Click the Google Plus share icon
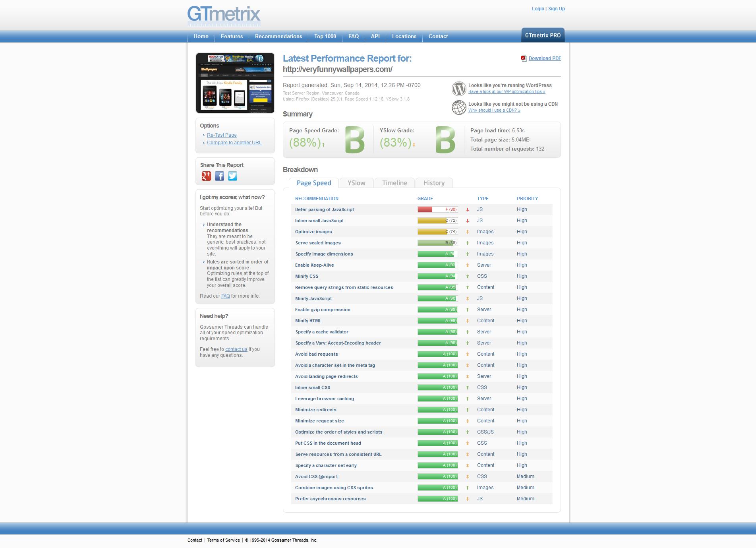Viewport: 756px width, 548px height. 206,176
